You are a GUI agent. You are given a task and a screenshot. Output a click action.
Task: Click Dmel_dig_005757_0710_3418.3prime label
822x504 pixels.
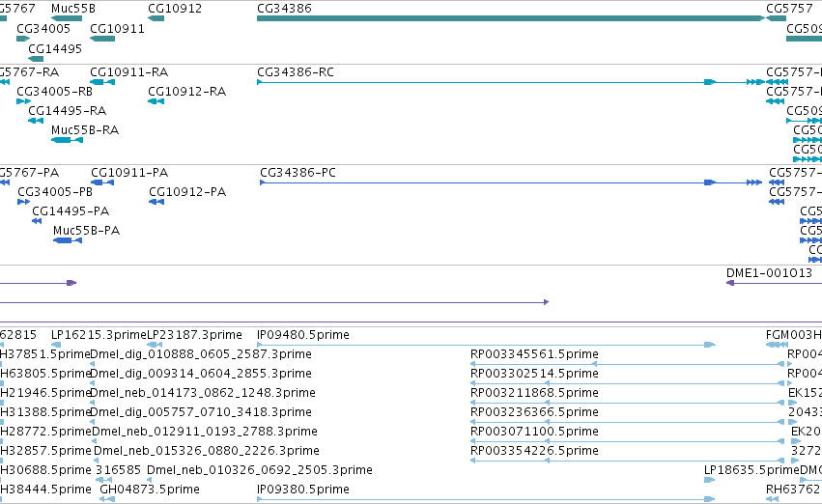201,412
